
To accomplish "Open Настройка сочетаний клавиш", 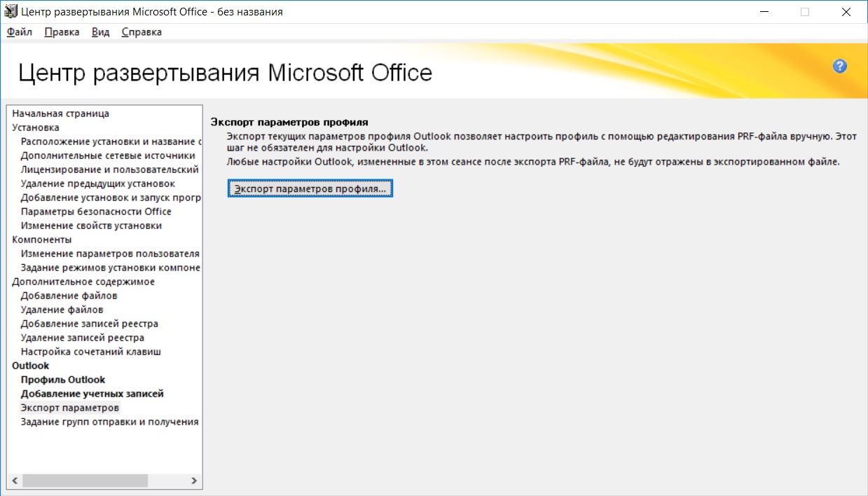I will (91, 352).
